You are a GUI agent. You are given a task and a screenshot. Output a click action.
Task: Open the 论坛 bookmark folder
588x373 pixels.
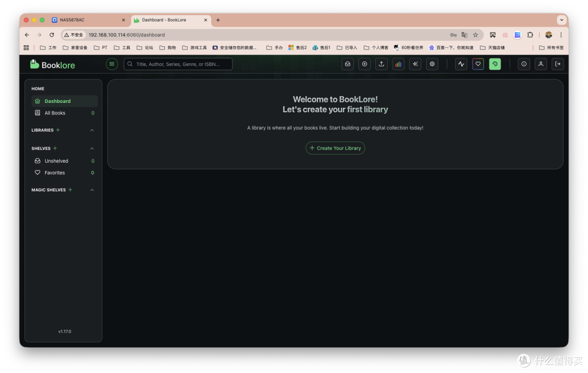pyautogui.click(x=145, y=47)
